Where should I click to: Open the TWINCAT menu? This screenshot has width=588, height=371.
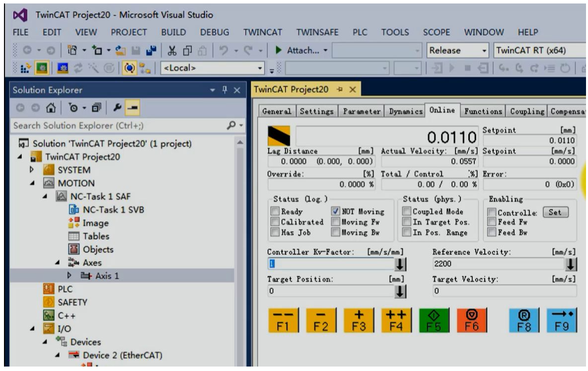pyautogui.click(x=263, y=32)
